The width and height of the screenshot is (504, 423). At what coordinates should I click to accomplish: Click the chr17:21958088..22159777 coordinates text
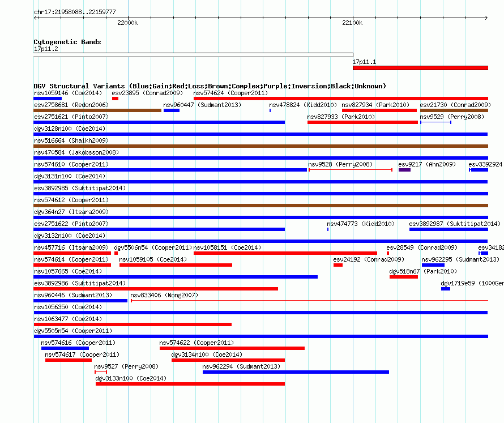[x=75, y=12]
